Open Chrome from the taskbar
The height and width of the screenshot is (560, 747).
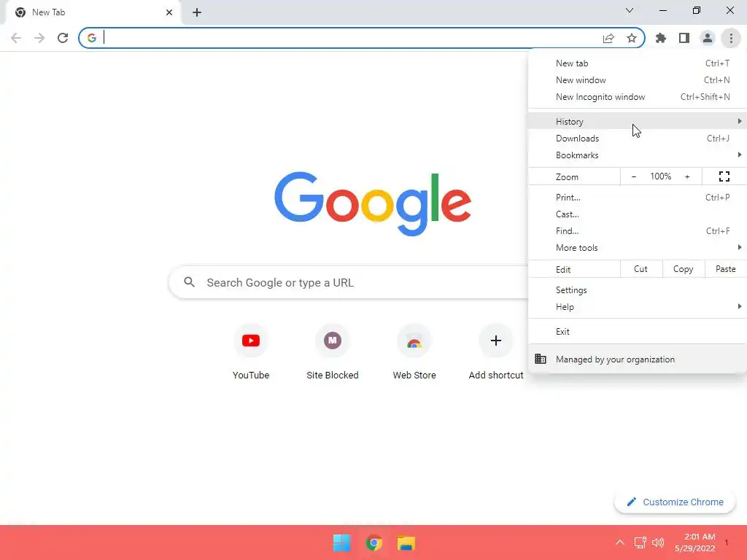pos(374,542)
